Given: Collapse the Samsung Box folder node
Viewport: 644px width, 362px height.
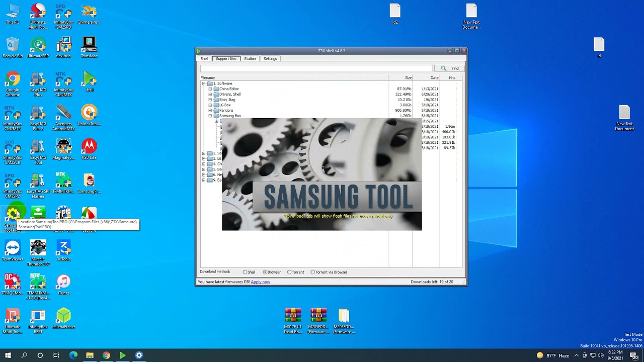Looking at the screenshot, I should pos(210,116).
